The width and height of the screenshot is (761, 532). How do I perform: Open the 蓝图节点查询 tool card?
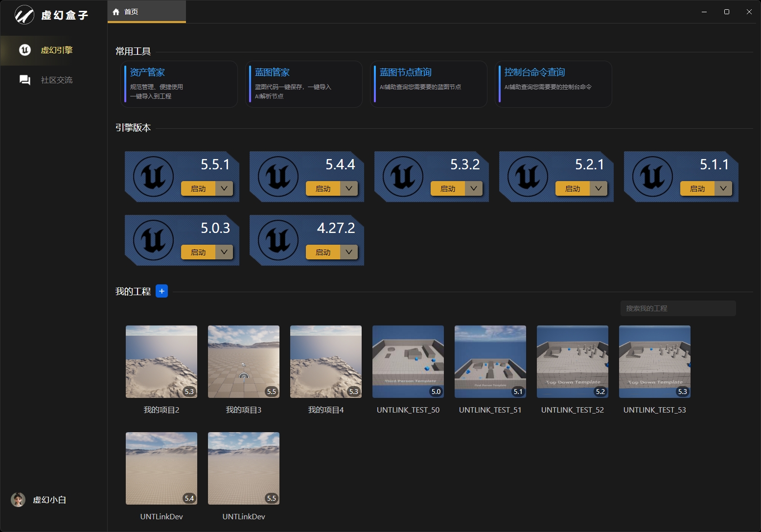point(429,84)
